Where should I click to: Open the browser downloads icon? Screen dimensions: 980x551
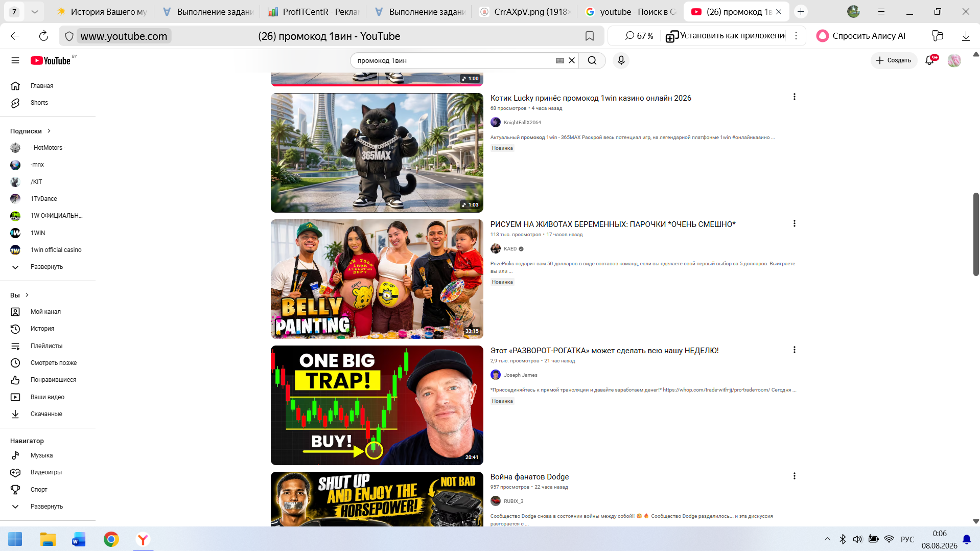click(966, 36)
